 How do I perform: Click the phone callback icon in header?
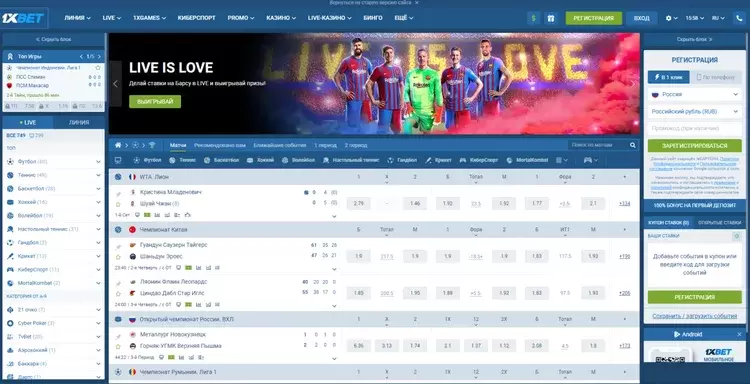[x=739, y=18]
